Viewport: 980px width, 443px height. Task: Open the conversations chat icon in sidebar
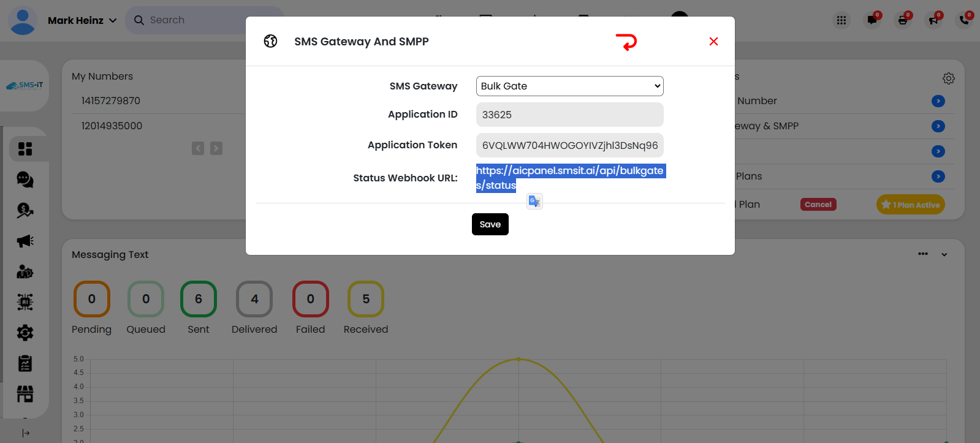point(25,180)
